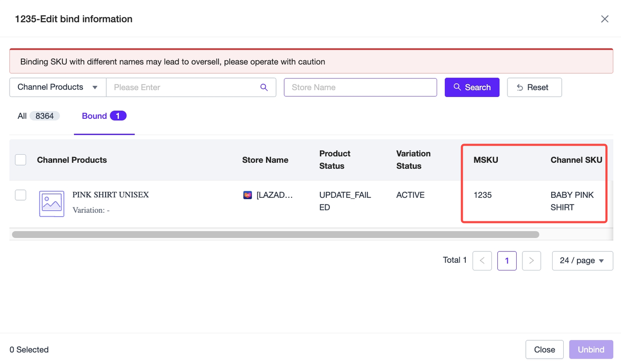This screenshot has height=364, width=621.
Task: Check the checkbox on the PINK SHIRT UNISEX row
Action: tap(20, 195)
